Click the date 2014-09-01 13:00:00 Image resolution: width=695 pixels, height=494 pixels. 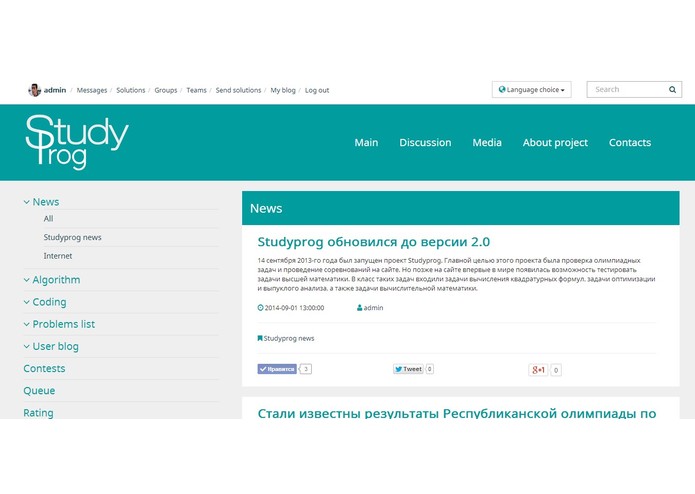point(294,307)
